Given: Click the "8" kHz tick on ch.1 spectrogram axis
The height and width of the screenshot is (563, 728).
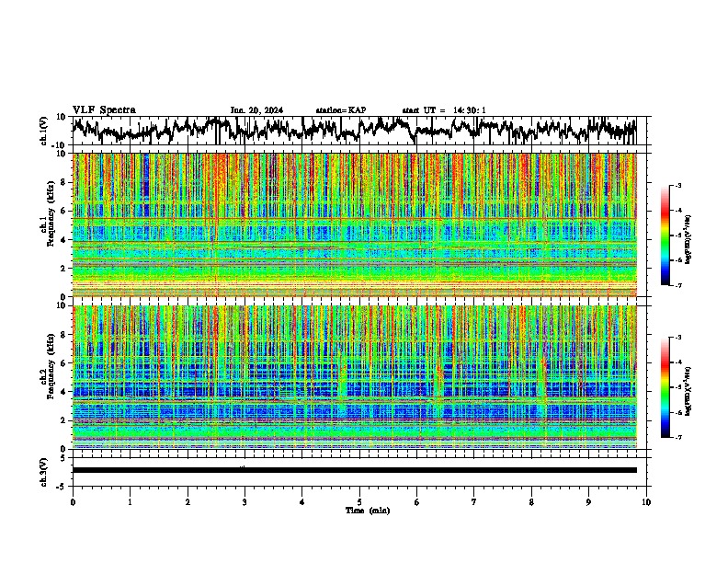Looking at the screenshot, I should pos(64,182).
